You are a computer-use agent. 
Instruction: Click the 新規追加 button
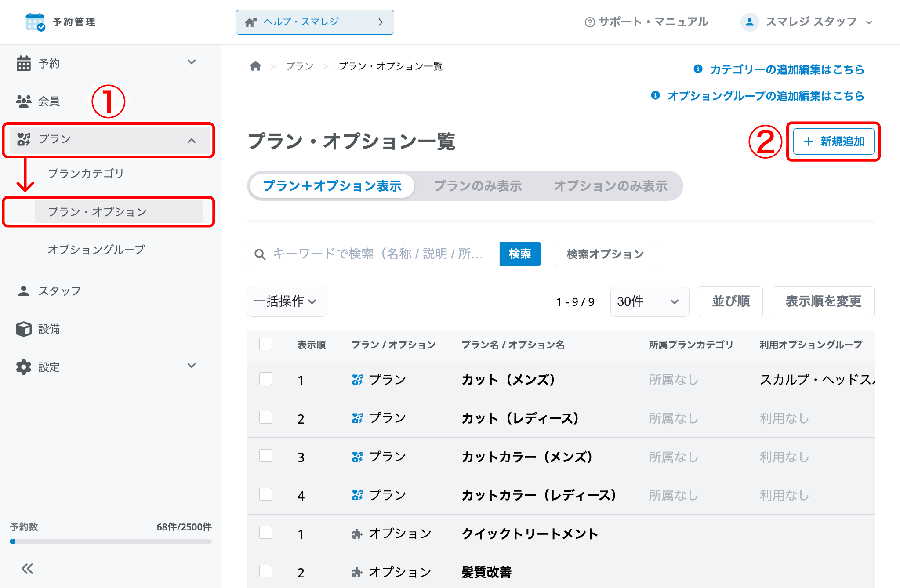click(x=834, y=142)
